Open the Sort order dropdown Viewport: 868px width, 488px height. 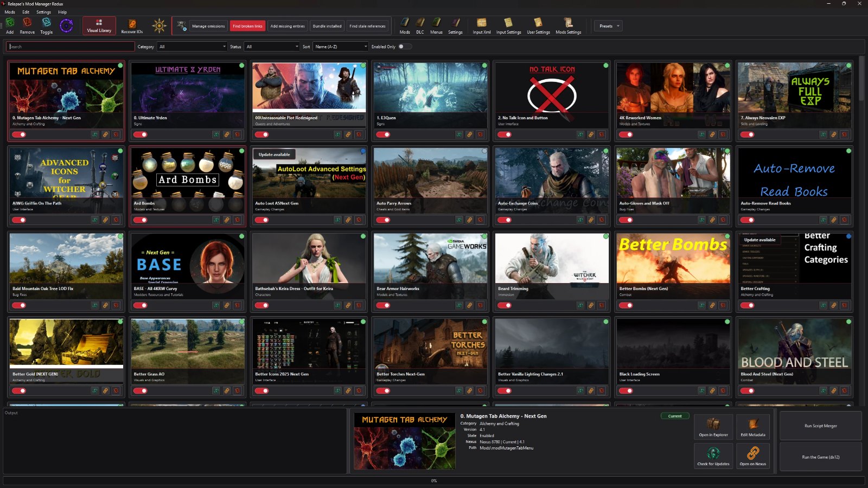coord(341,47)
